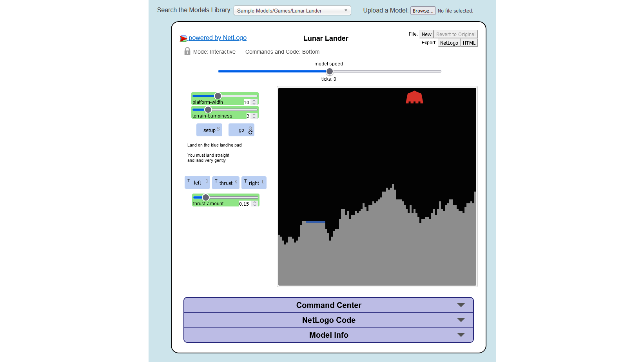Expand the Command Center section

(x=328, y=305)
